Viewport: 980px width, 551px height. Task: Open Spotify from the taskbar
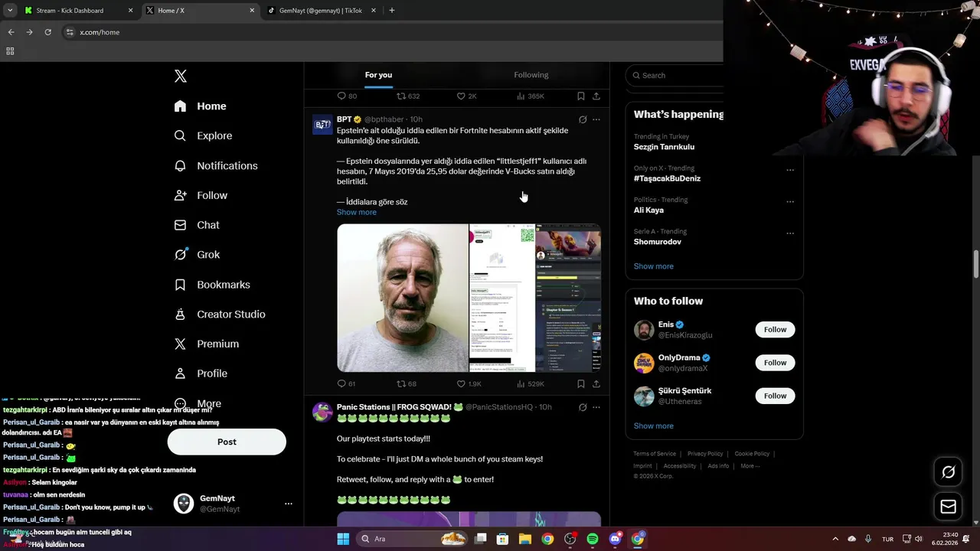593,539
